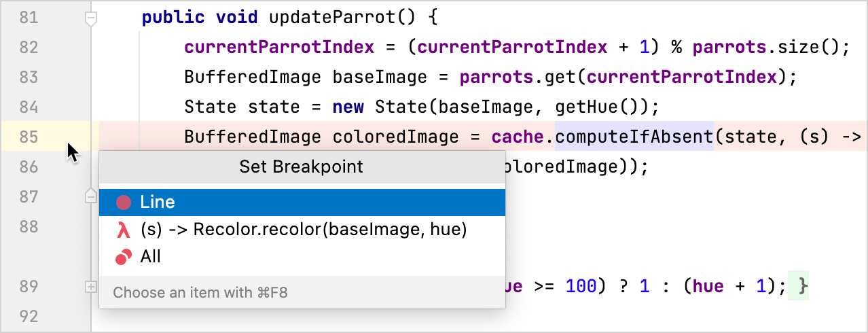This screenshot has width=868, height=333.
Task: Click the computeIfAbsent method call
Action: tap(634, 137)
